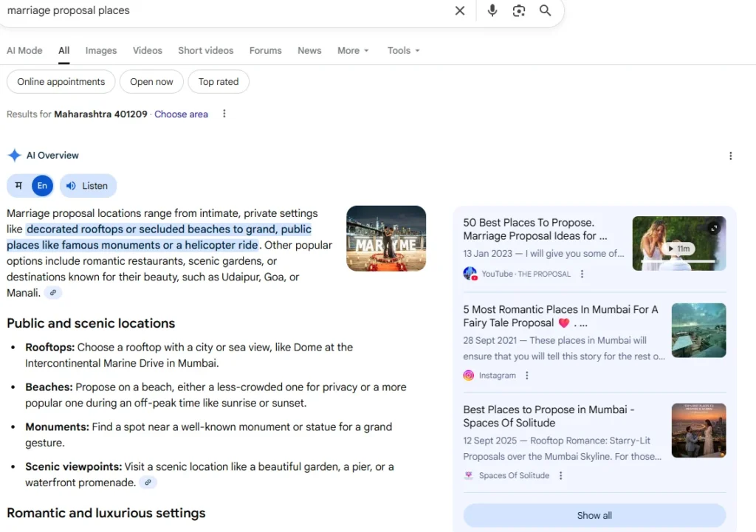The height and width of the screenshot is (532, 756).
Task: Click the Choose area link
Action: (181, 114)
